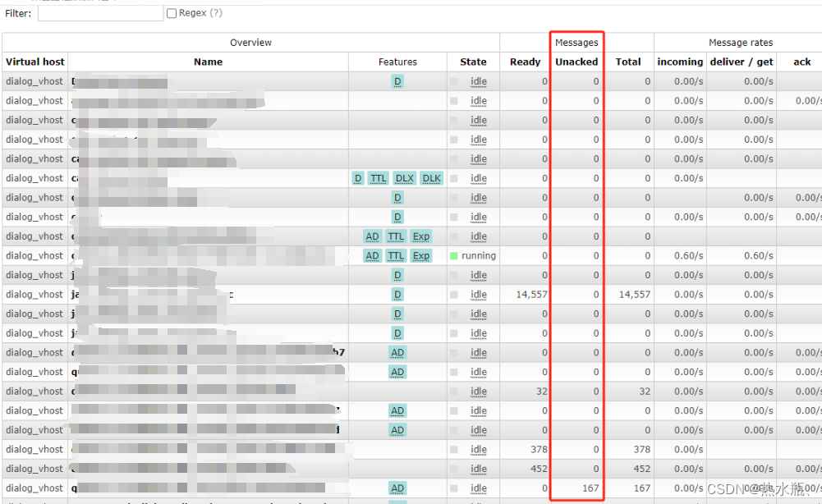Image resolution: width=822 pixels, height=504 pixels.
Task: Sort by the Total messages column
Action: coord(628,62)
